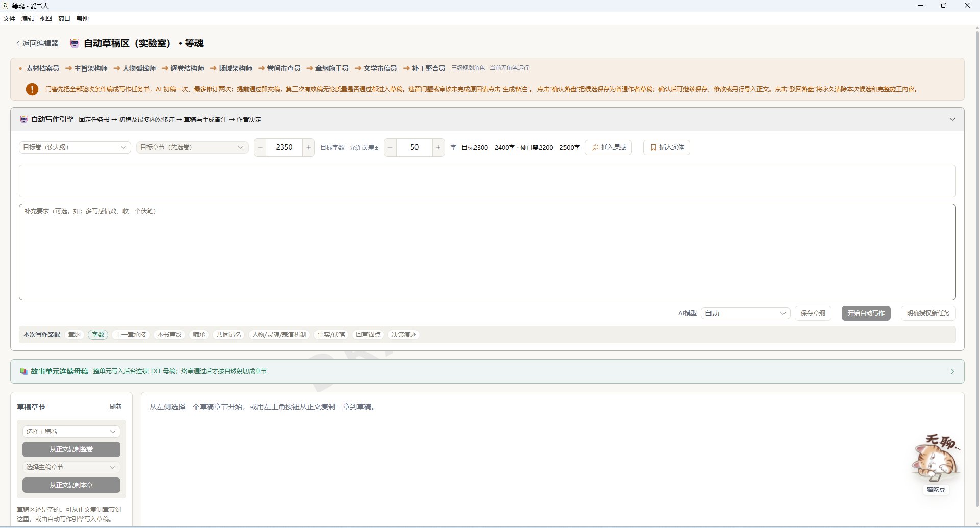Go back via 返回编辑器
This screenshot has height=528, width=980.
click(x=37, y=43)
